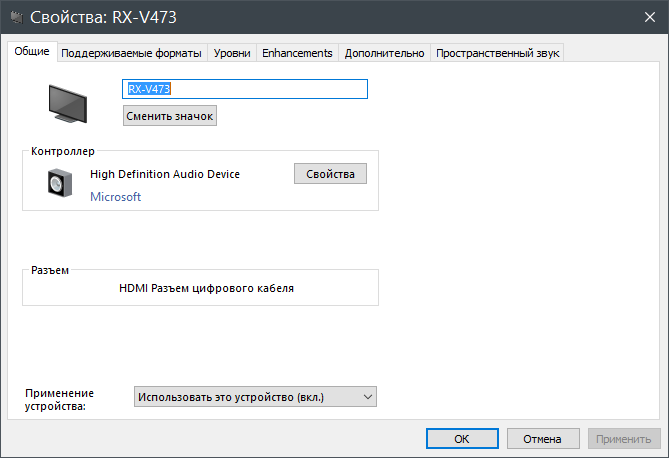
Task: Click the Отмена button
Action: [543, 439]
